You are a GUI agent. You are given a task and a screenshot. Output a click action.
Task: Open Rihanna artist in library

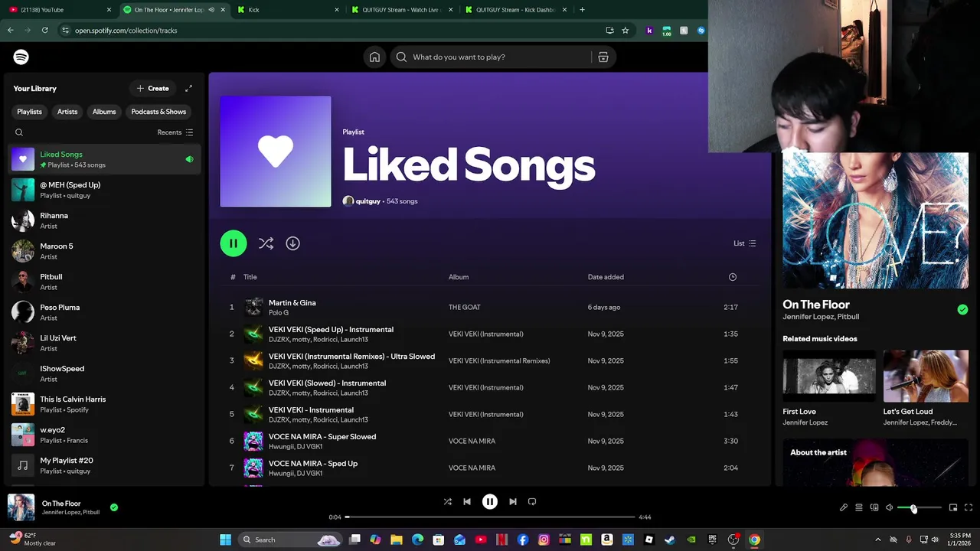[x=105, y=220]
